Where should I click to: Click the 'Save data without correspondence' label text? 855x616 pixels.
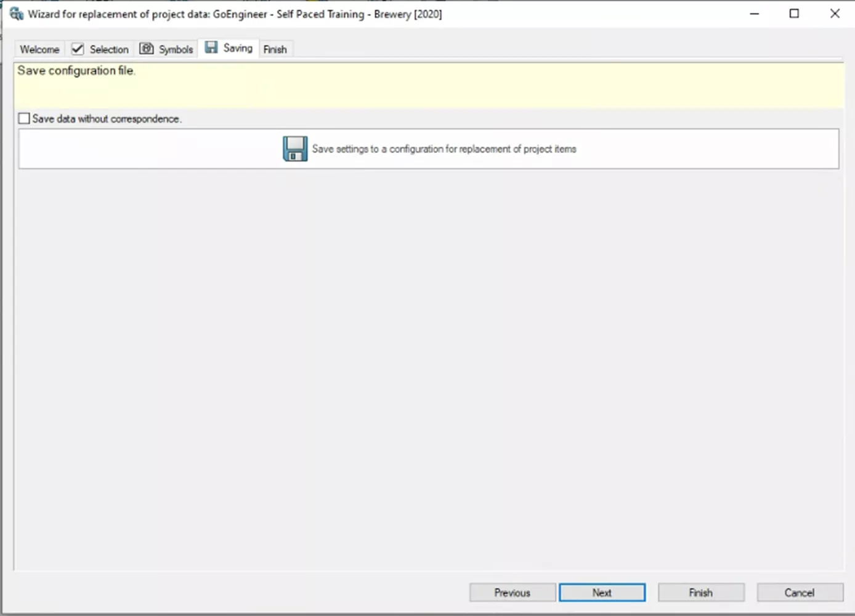tap(107, 119)
